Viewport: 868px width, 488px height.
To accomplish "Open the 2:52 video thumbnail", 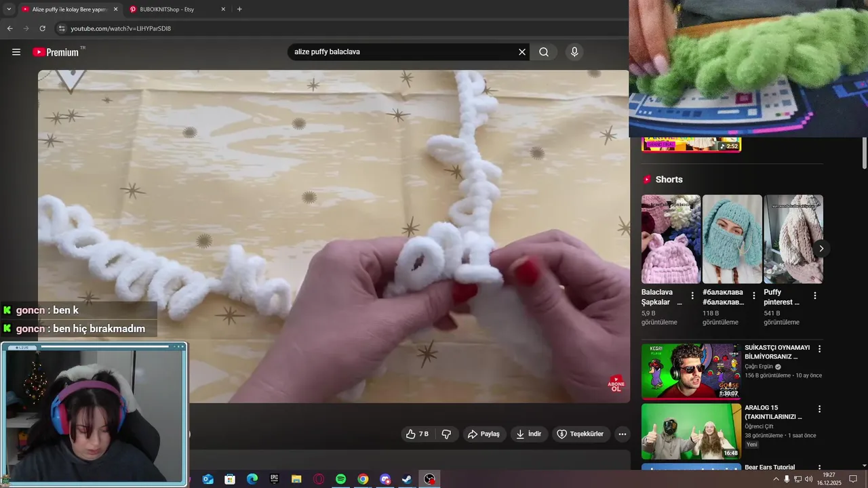I will (691, 144).
